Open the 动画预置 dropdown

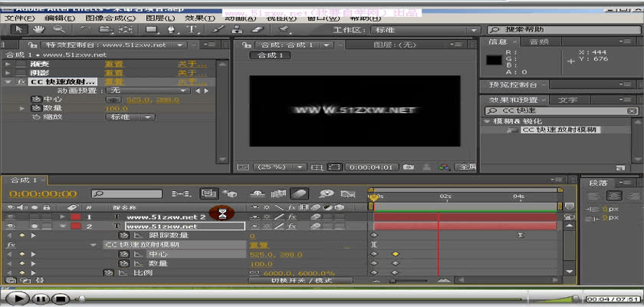click(148, 91)
